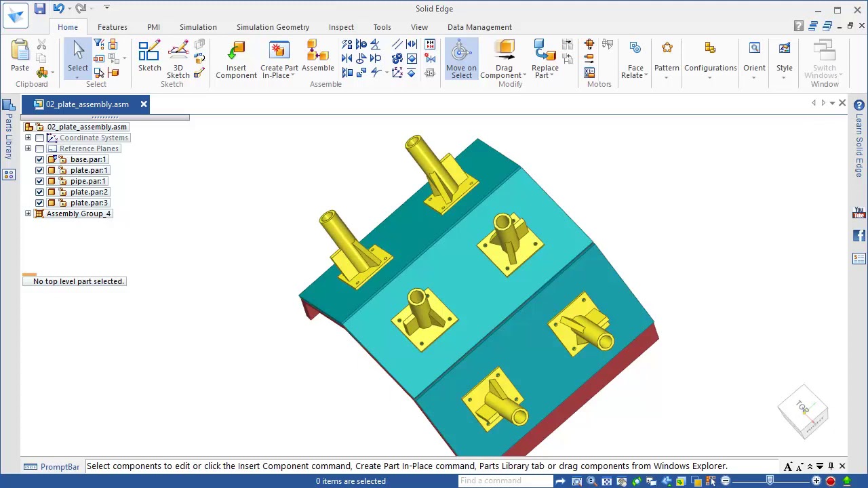This screenshot has height=488, width=868.
Task: Pin the PromptBar with pushpin
Action: tap(831, 466)
